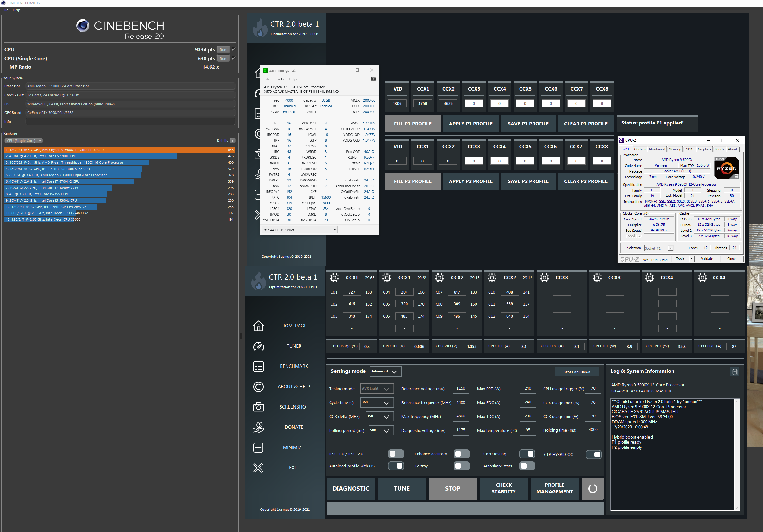The image size is (763, 532).
Task: Disable the CB20 testing switch
Action: (x=527, y=454)
